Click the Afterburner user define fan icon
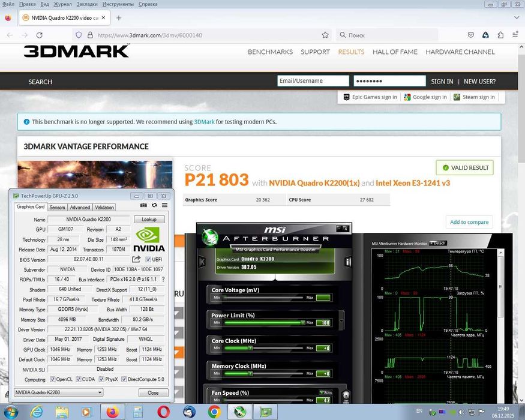Viewport: 525px width, 420px height. pos(346,396)
